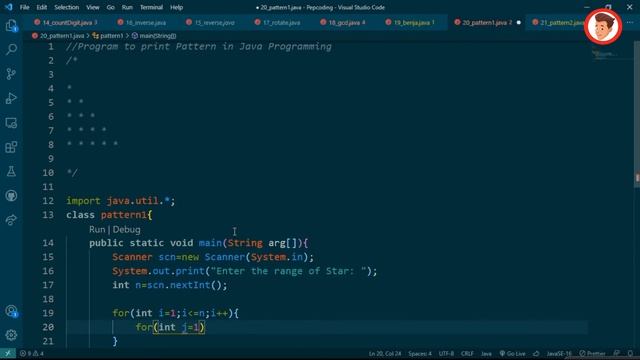Image resolution: width=640 pixels, height=360 pixels.
Task: Select language mode Java in status bar
Action: 486,353
